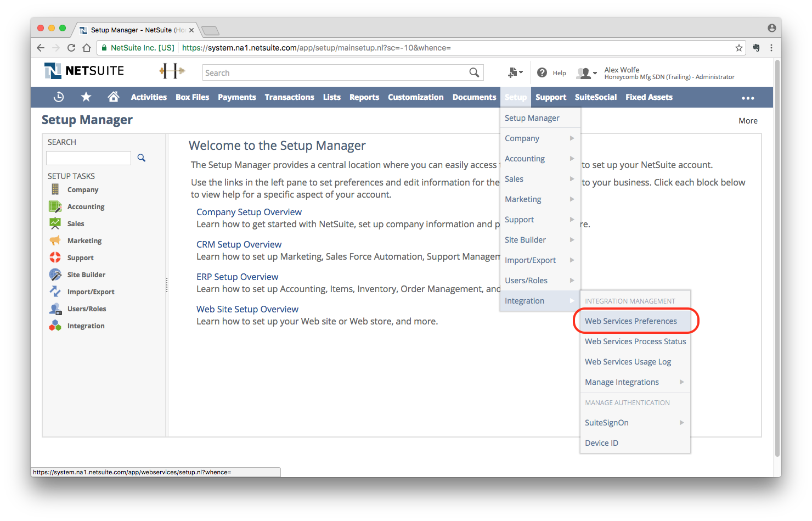
Task: Expand the Company submenu in Setup menu
Action: 540,138
